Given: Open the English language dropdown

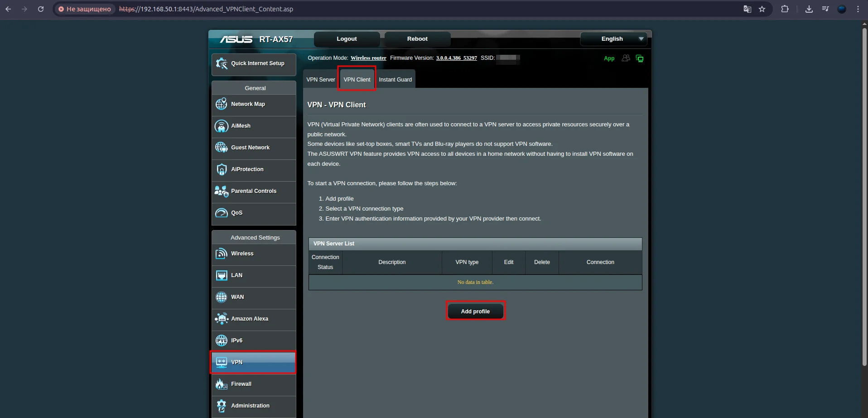Looking at the screenshot, I should [613, 39].
